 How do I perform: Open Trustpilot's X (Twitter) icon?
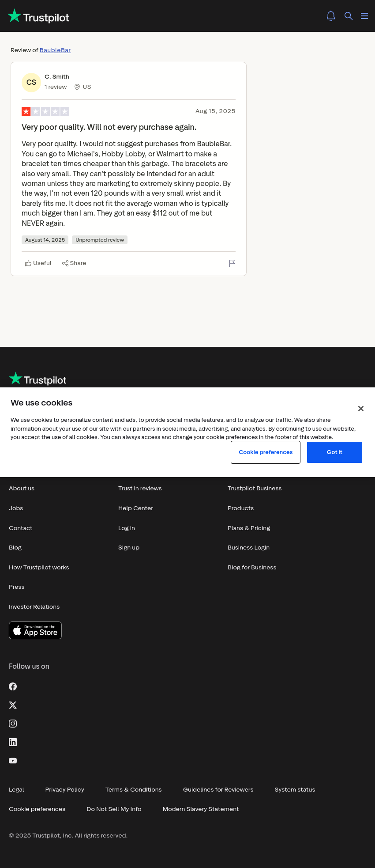click(13, 705)
